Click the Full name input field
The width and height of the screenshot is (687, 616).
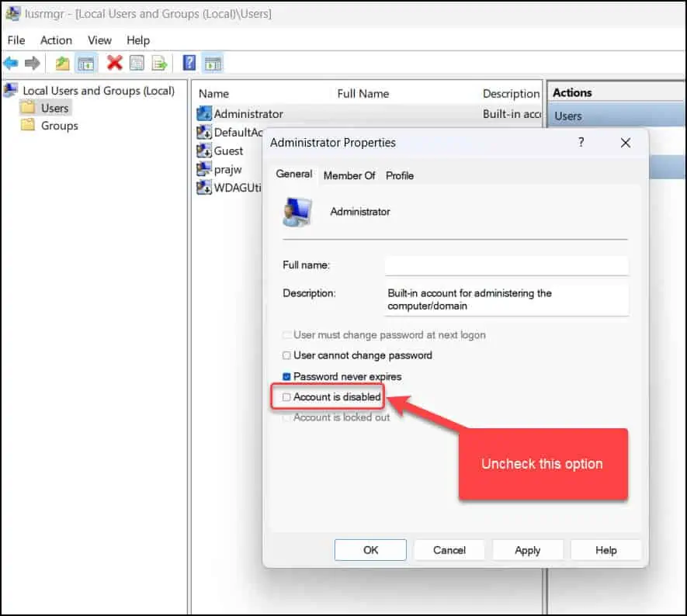(x=507, y=265)
